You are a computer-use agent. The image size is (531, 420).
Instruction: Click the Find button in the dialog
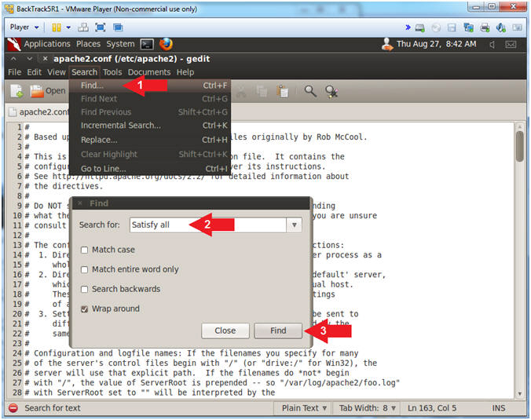[278, 331]
